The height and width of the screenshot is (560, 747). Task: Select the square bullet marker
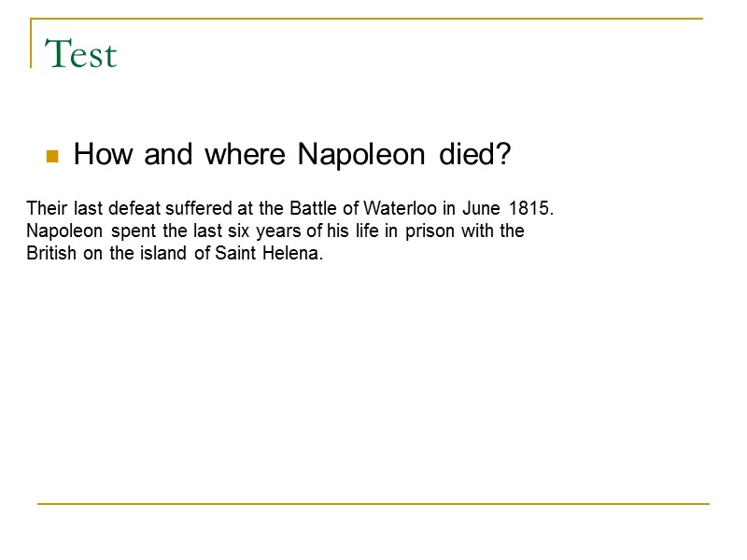52,156
